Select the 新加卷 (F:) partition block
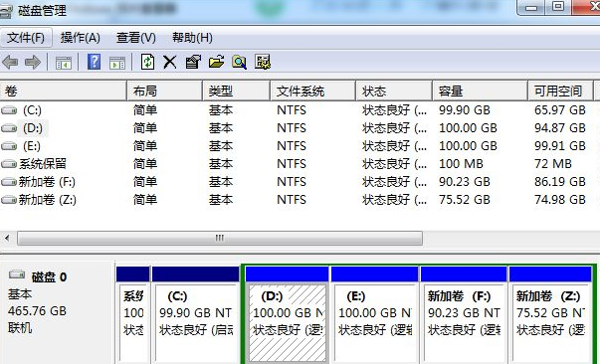Image resolution: width=600 pixels, height=364 pixels. [x=464, y=314]
